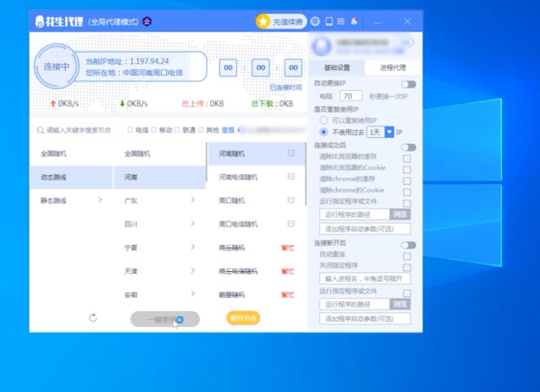Click the refresh node list icon
Viewport: 540px width, 392px height.
[x=93, y=317]
